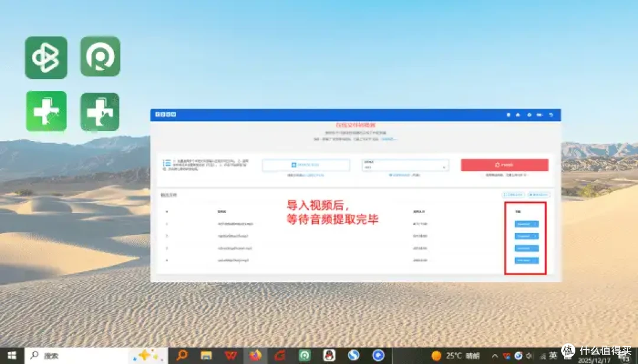
Task: Open the green Q-logo app on taskbar
Action: 304,356
